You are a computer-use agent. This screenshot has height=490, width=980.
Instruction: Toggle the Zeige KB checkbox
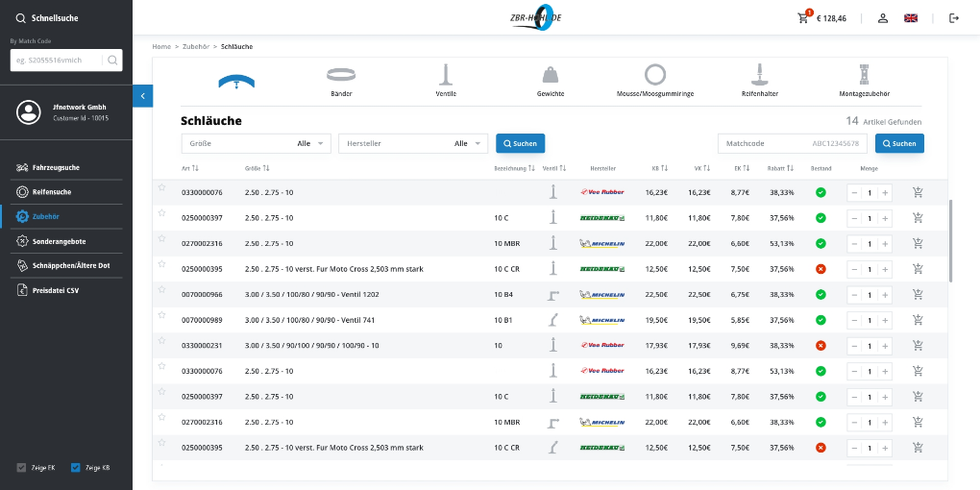(x=76, y=468)
